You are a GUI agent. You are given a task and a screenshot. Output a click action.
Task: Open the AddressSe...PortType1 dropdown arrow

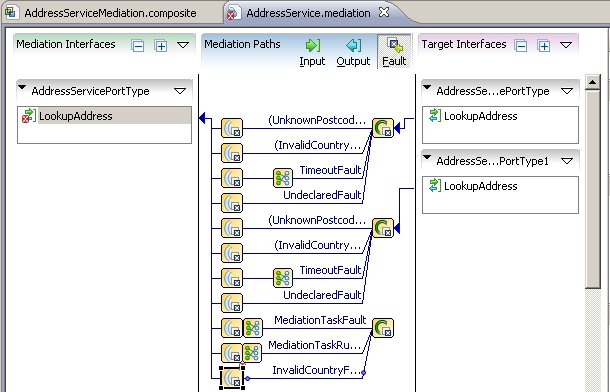tap(567, 161)
